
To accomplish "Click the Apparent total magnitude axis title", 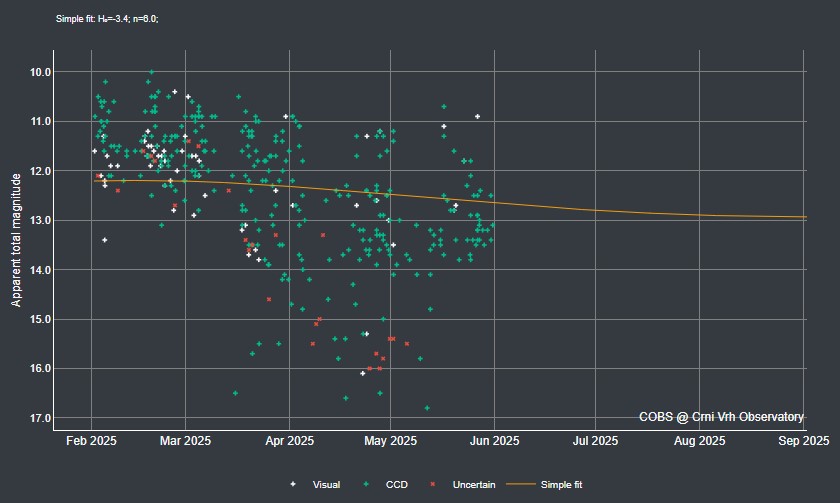I will (16, 240).
